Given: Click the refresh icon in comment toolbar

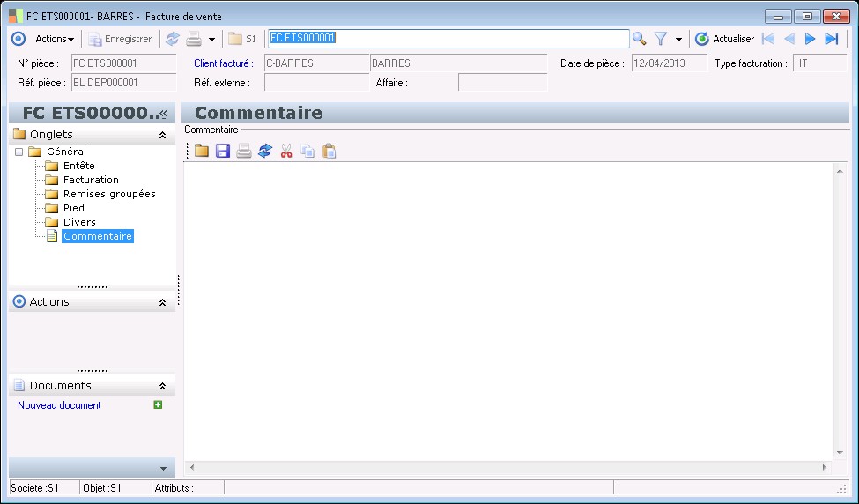Looking at the screenshot, I should click(x=265, y=151).
